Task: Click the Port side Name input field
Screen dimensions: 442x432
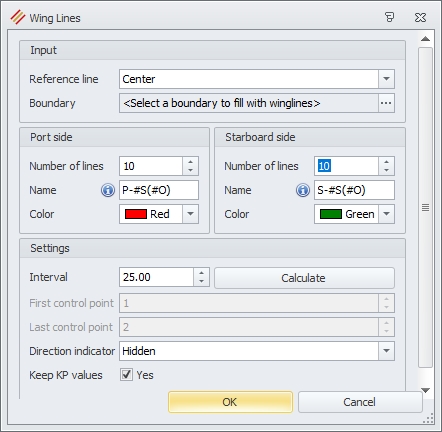Action: tap(159, 190)
